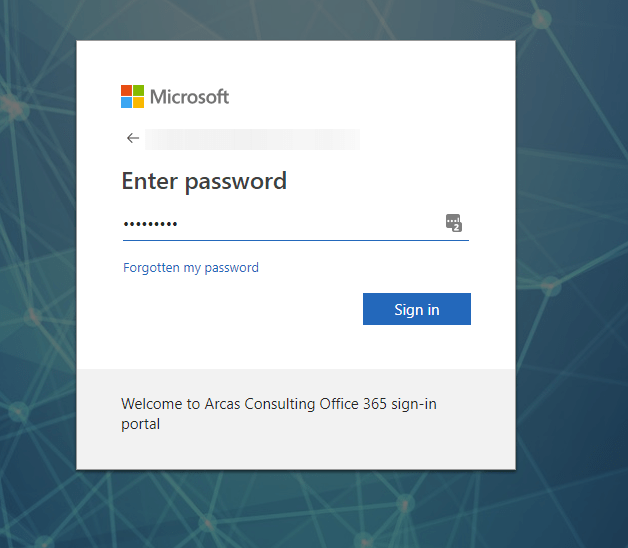This screenshot has width=628, height=548.
Task: Click the Microsoft four-square logo
Action: [133, 97]
